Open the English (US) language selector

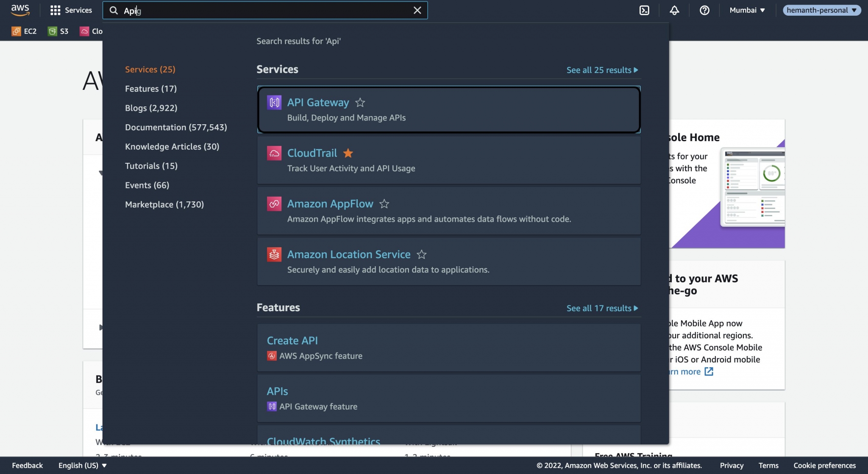[x=82, y=465]
